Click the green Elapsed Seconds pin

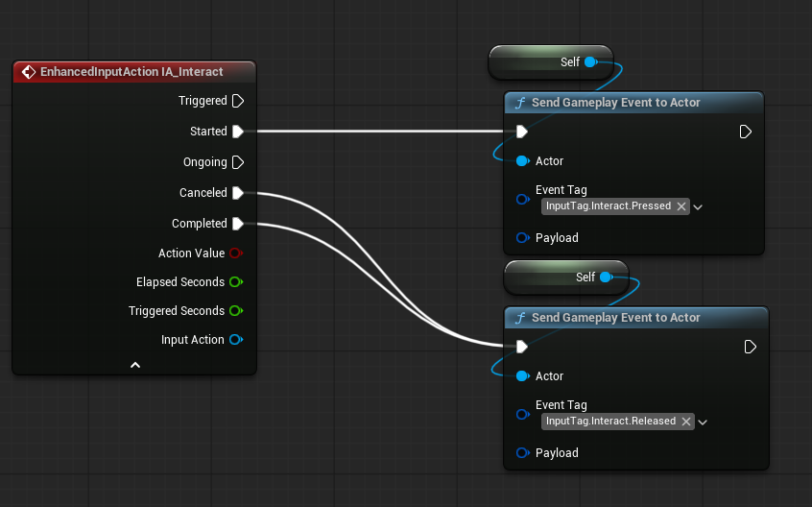pyautogui.click(x=235, y=281)
